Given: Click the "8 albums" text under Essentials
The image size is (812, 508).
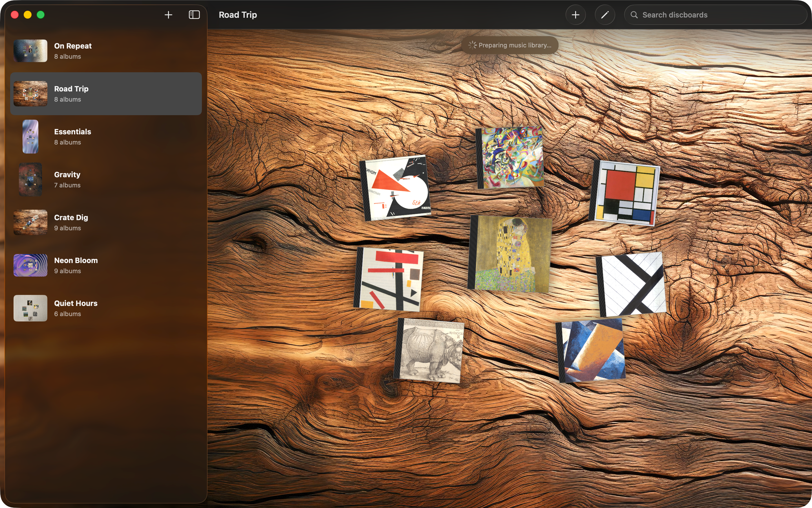Looking at the screenshot, I should [x=67, y=142].
